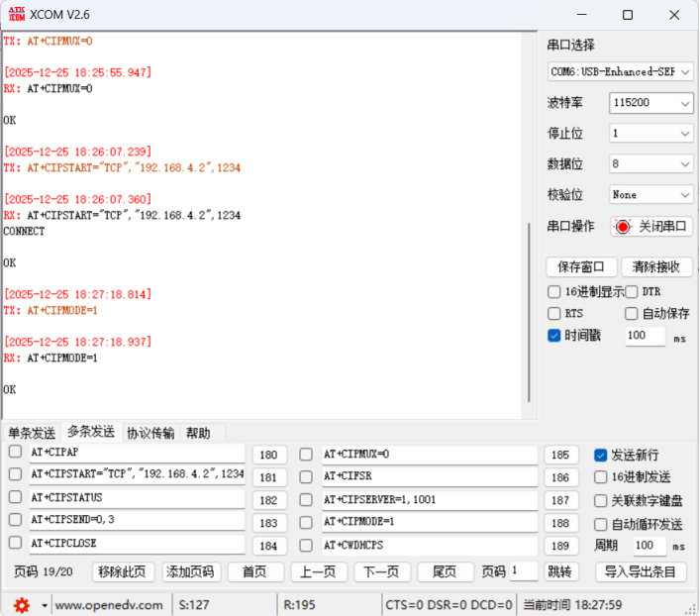Viewport: 700px width, 616px height.
Task: Click the 页码 jump page number field
Action: coord(524,570)
